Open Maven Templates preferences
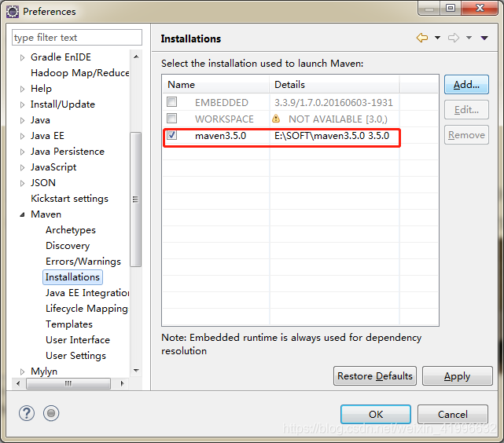Viewport: 504px width, 443px height. tap(69, 324)
